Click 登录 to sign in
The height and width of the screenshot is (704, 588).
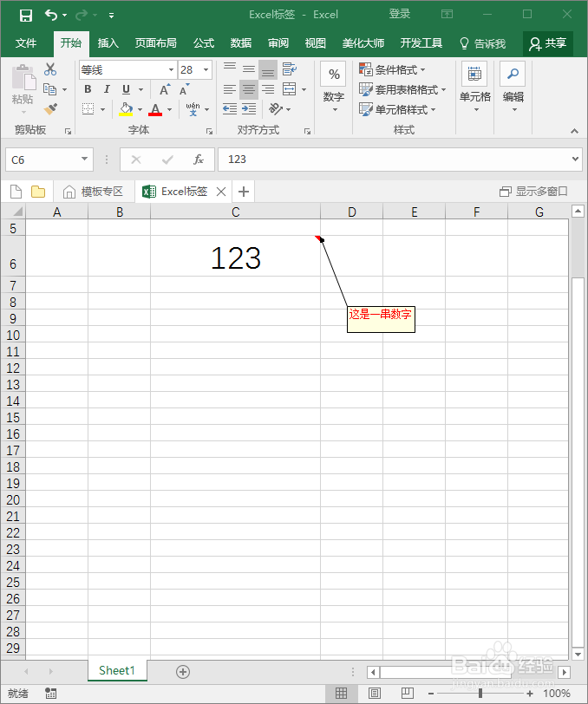(400, 14)
